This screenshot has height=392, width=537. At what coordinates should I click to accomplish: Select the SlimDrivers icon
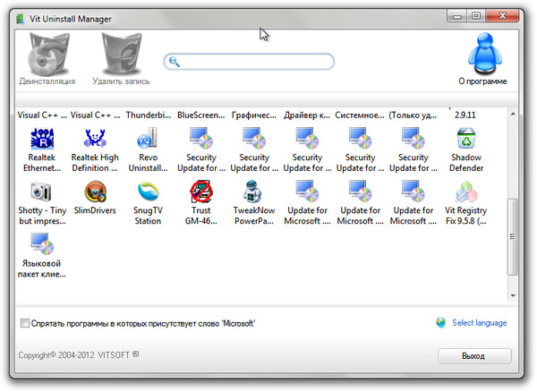[95, 192]
